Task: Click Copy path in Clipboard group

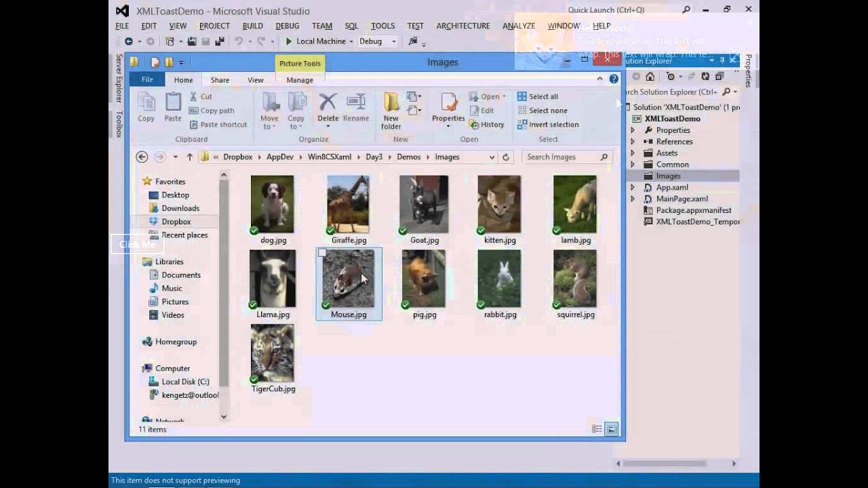Action: (212, 110)
